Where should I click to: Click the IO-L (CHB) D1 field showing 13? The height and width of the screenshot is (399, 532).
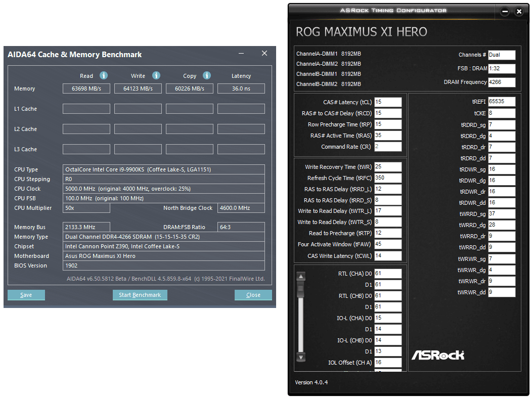[388, 351]
